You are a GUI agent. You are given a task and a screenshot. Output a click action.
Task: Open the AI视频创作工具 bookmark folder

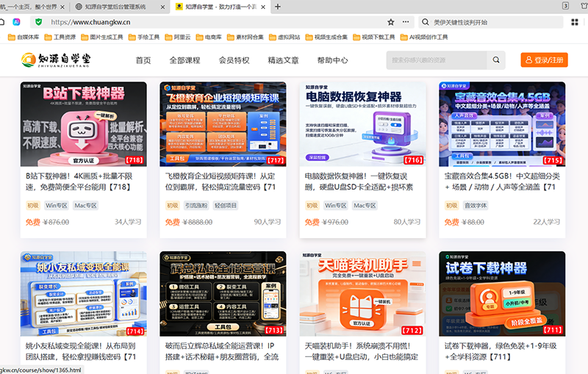coord(424,37)
